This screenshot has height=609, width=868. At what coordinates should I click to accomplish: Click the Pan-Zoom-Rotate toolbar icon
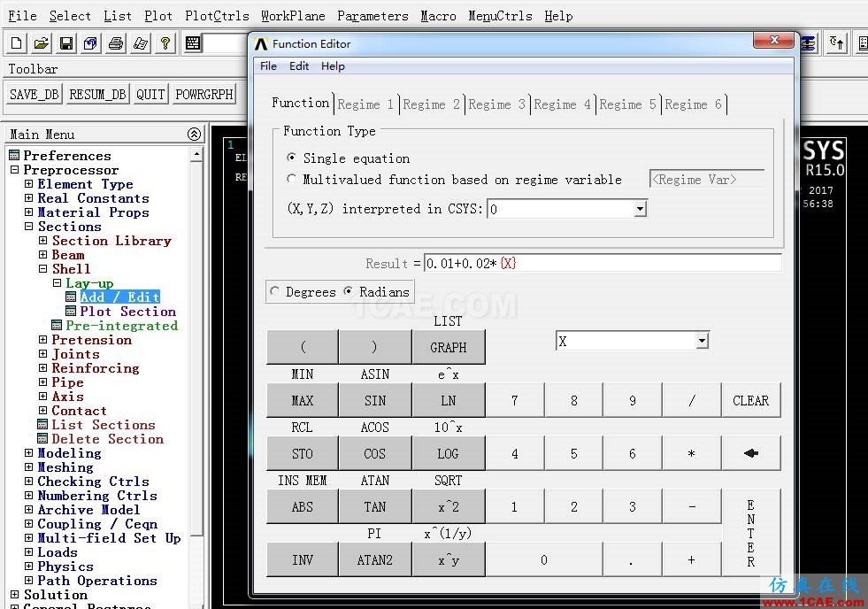(x=91, y=43)
